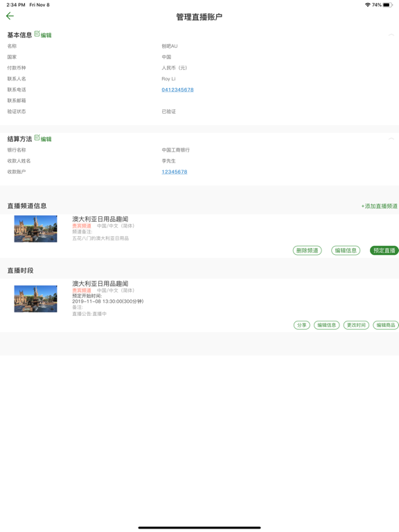This screenshot has height=532, width=399.
Task: Click contact name Roy Li
Action: pyautogui.click(x=168, y=79)
